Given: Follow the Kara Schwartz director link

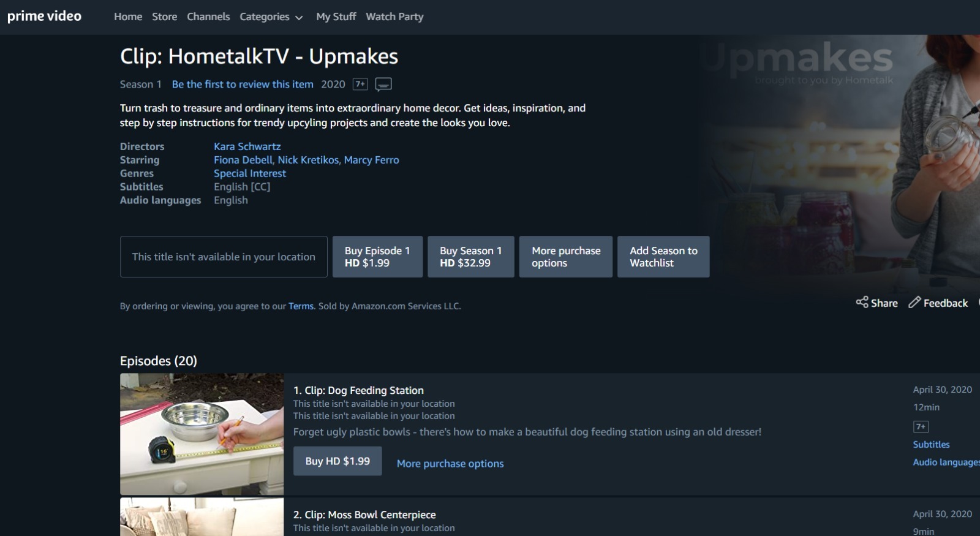Looking at the screenshot, I should [247, 146].
